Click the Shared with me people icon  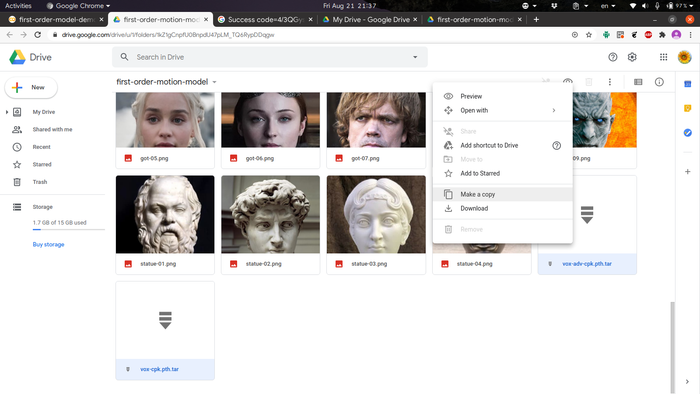(x=17, y=129)
